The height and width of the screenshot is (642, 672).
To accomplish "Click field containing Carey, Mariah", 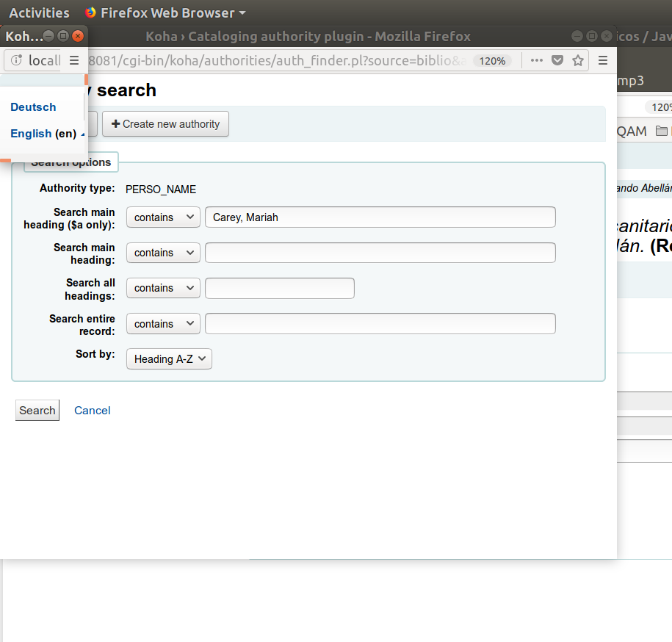I will (380, 217).
